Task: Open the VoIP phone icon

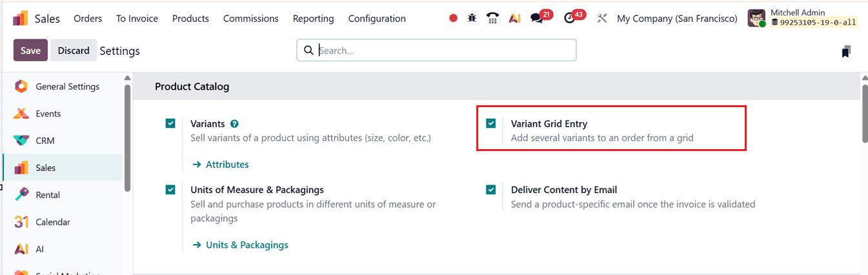Action: coord(493,18)
